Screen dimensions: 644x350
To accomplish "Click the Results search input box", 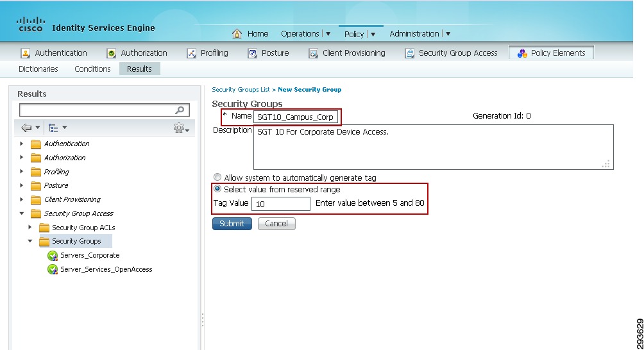I will point(105,110).
